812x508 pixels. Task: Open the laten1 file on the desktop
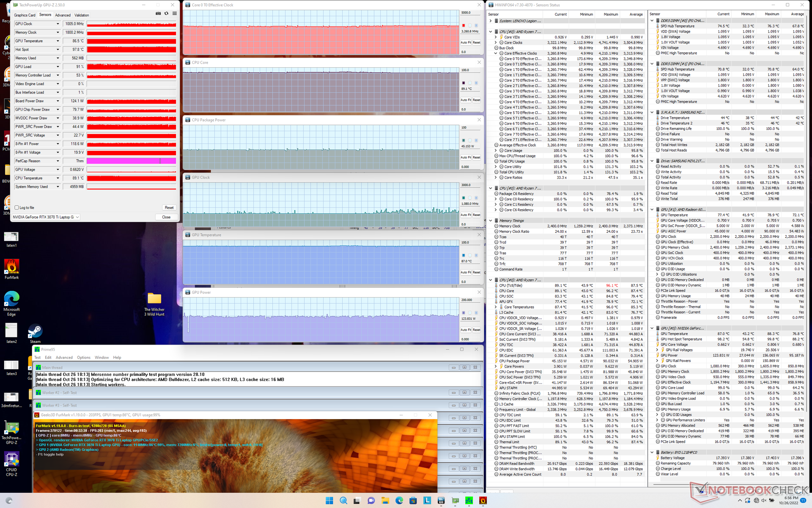(11, 239)
